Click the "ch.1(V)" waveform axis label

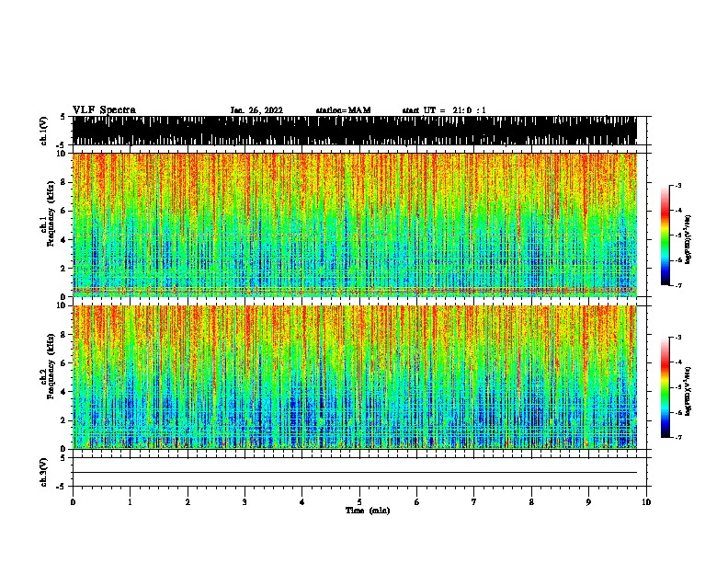(44, 131)
